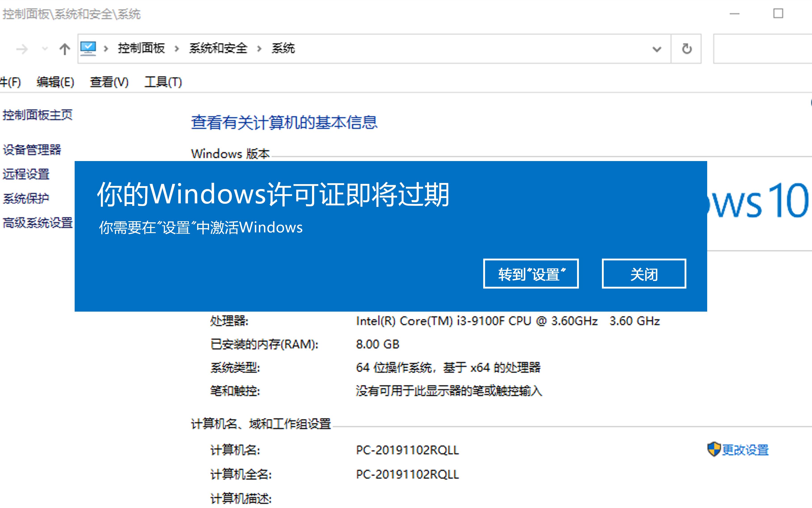Open the 工具(T) menu
The image size is (812, 508).
click(163, 82)
